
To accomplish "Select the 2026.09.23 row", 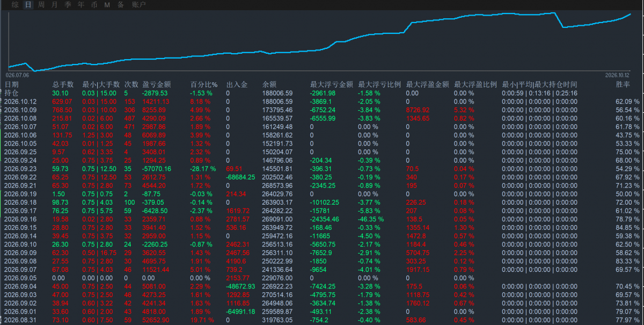I will (322, 168).
